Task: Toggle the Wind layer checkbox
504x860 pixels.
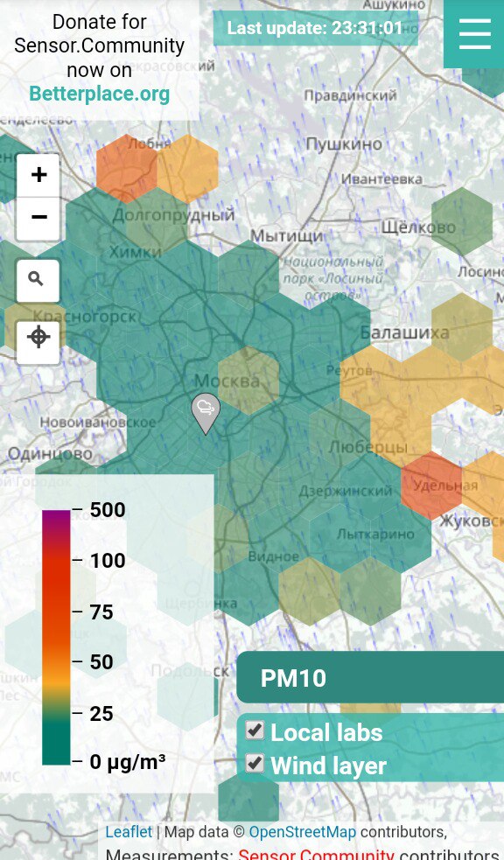Action: tap(255, 763)
